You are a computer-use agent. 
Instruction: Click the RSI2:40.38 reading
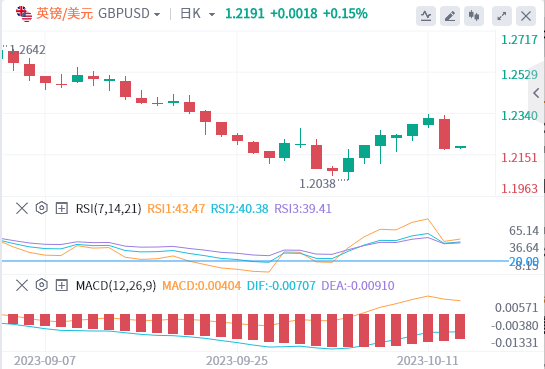[x=240, y=209]
